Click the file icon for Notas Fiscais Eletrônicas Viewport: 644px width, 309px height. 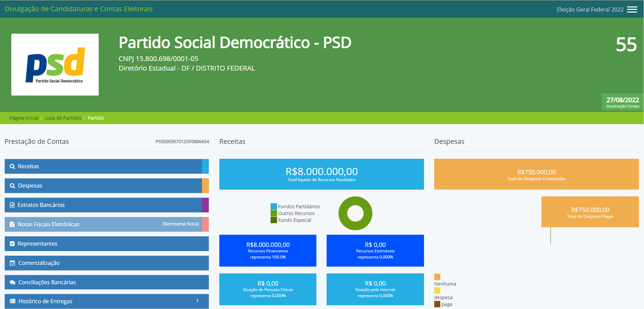(12, 224)
